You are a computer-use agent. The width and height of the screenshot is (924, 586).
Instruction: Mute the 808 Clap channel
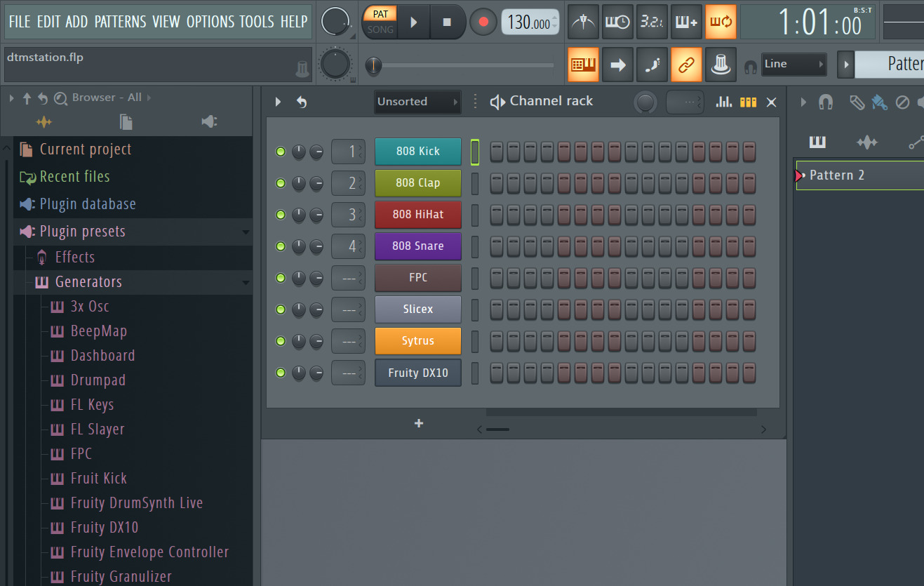point(281,183)
